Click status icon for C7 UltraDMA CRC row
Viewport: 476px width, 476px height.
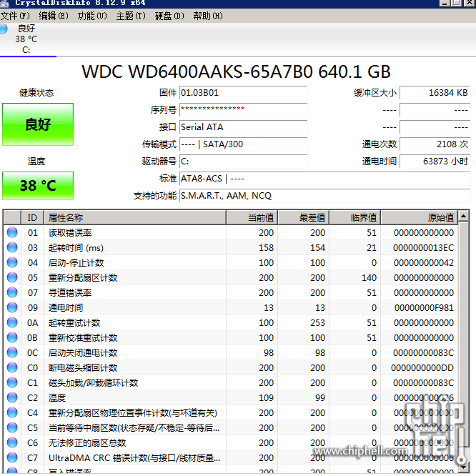tap(12, 457)
